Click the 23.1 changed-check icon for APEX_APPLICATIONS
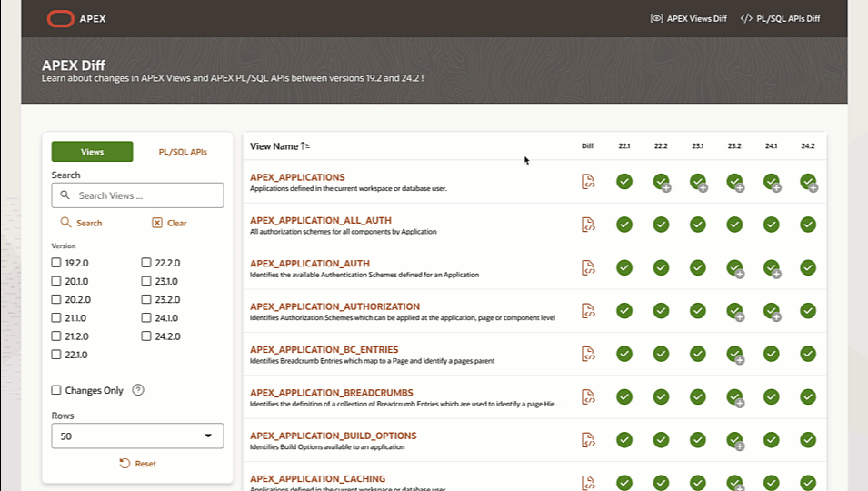This screenshot has width=868, height=491. pos(699,182)
